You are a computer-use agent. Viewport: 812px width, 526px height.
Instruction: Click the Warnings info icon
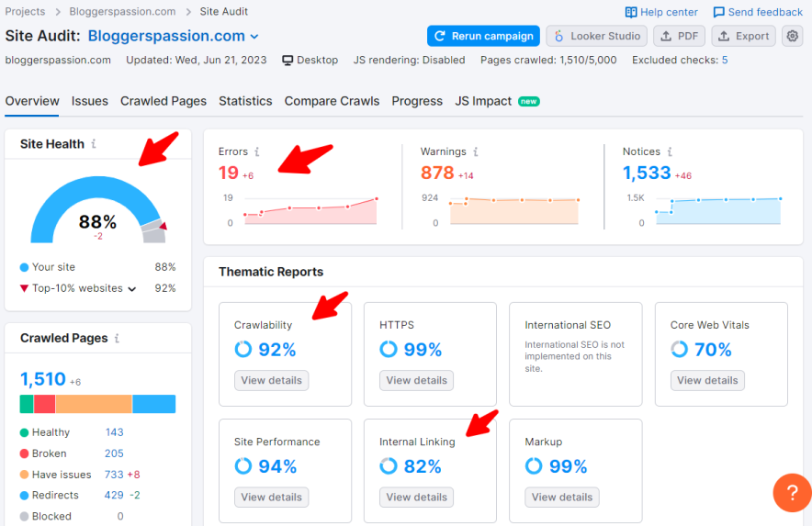(x=476, y=151)
